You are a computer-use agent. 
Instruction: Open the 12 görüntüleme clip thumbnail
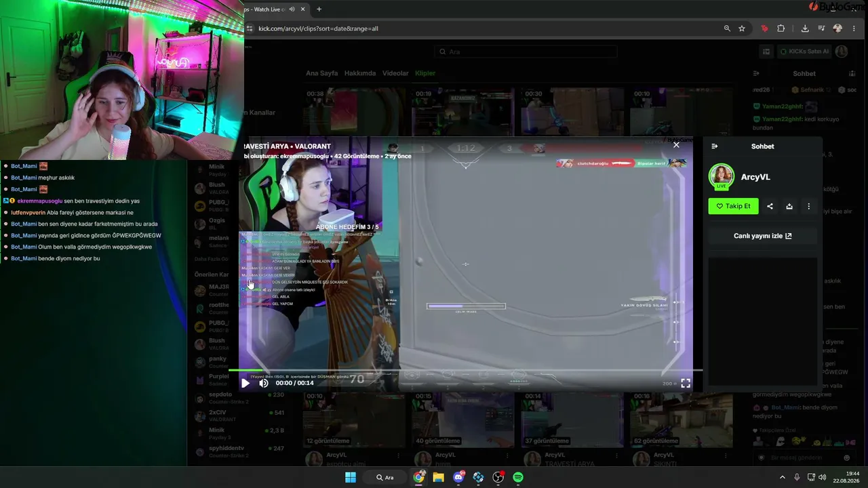coord(353,419)
